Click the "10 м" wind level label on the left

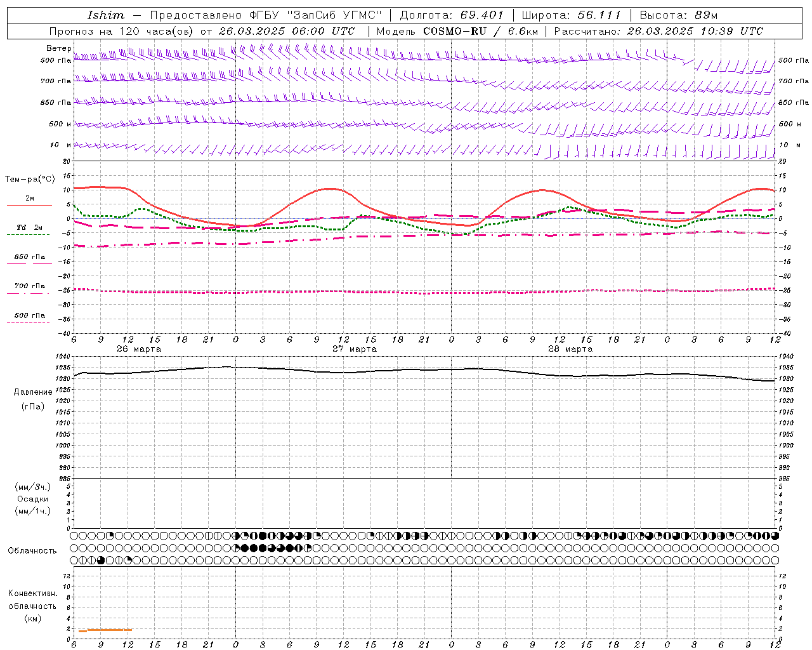pos(61,145)
